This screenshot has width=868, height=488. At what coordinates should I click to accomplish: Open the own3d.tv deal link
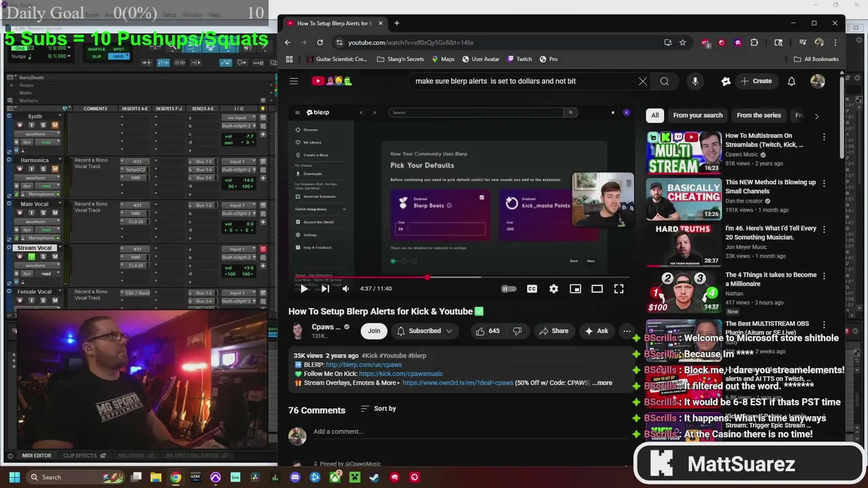click(x=458, y=383)
